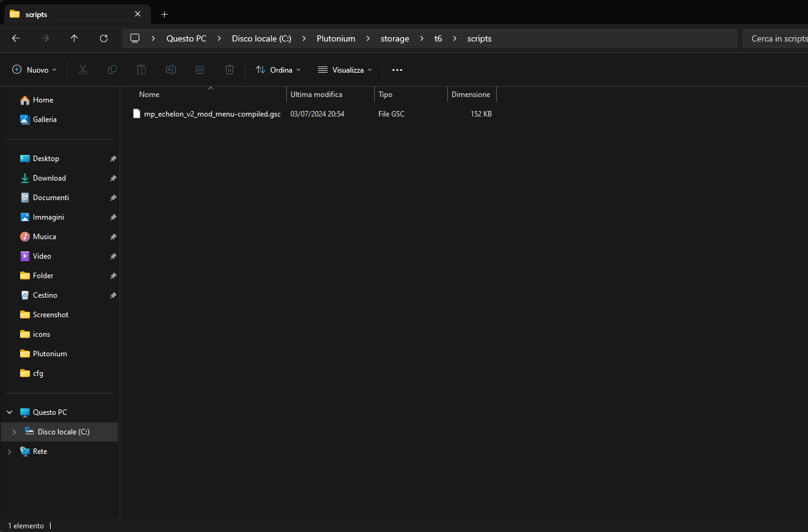Go forward with the right arrow
808x532 pixels.
[45, 38]
